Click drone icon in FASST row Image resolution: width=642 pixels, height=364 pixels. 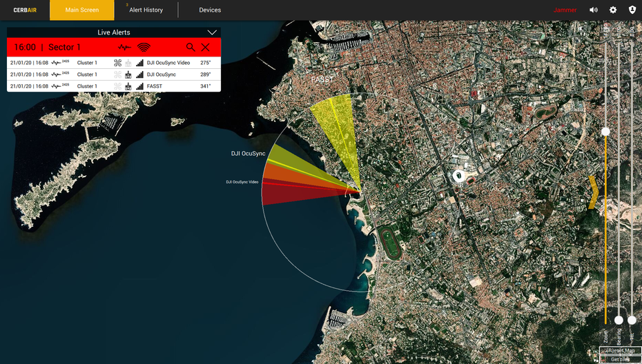(118, 86)
